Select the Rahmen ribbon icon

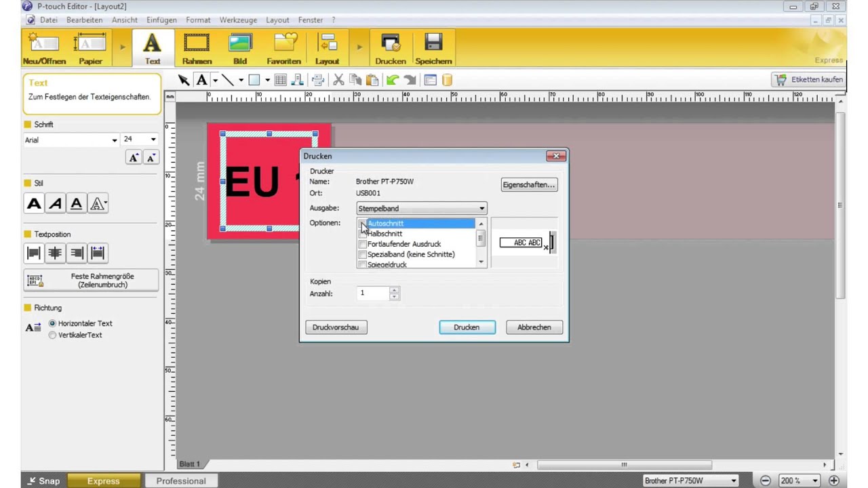(197, 49)
